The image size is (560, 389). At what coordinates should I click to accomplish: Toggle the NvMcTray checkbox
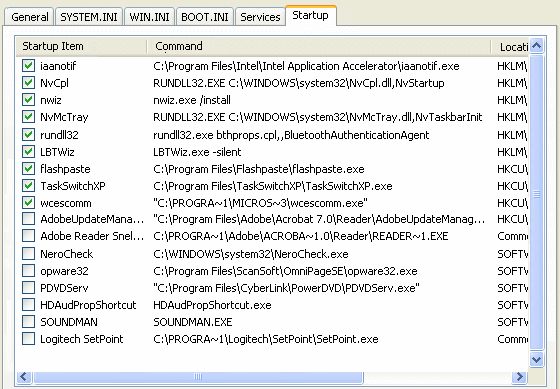(x=28, y=117)
